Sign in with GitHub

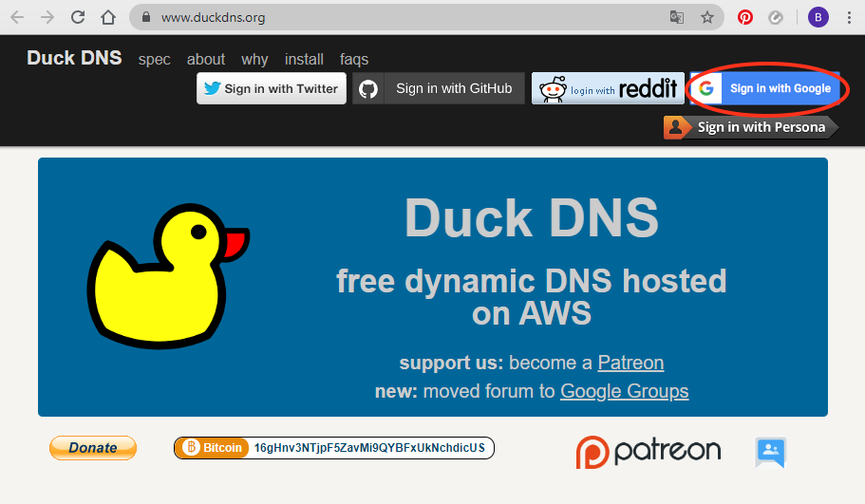(x=439, y=88)
